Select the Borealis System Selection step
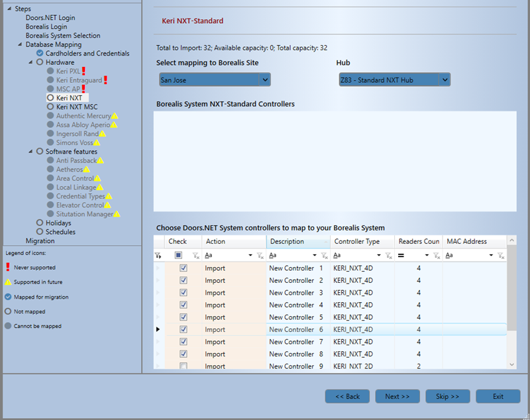Image resolution: width=530 pixels, height=420 pixels. pyautogui.click(x=63, y=36)
